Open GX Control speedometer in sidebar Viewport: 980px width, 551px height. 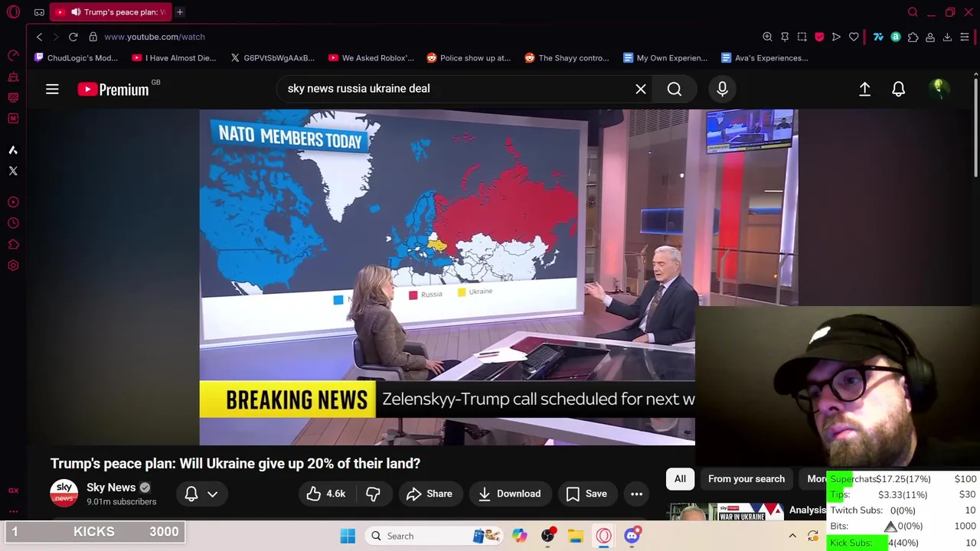[x=13, y=56]
